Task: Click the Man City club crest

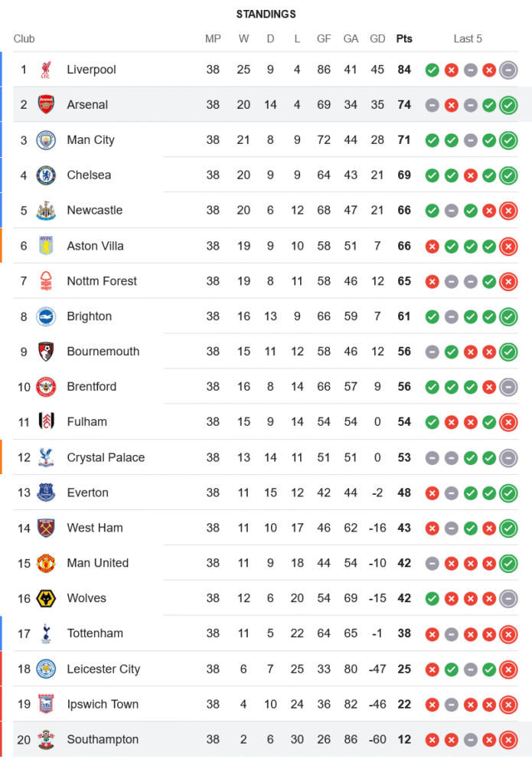Action: point(46,140)
